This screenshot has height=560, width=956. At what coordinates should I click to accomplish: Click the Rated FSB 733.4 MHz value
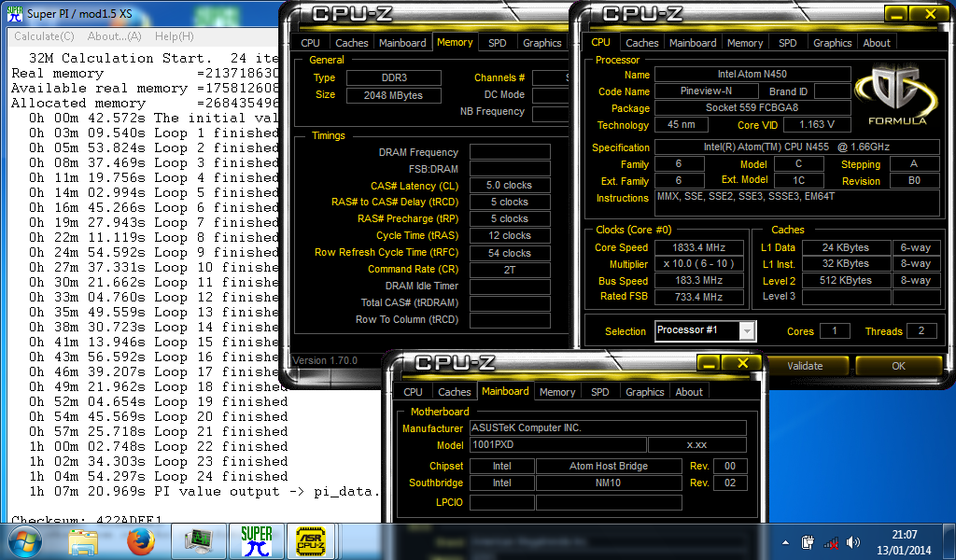pos(698,297)
